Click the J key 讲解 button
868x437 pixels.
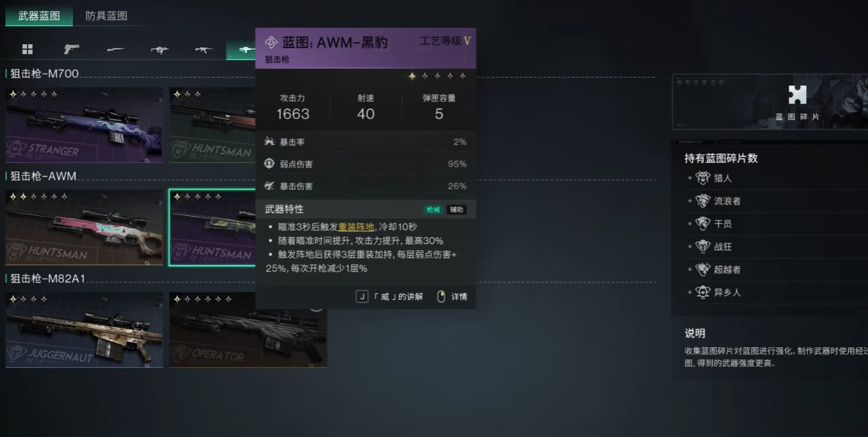pos(389,297)
